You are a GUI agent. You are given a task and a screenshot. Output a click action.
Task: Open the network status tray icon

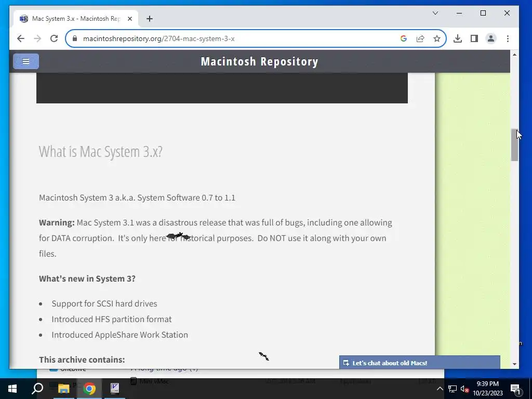[453, 389]
